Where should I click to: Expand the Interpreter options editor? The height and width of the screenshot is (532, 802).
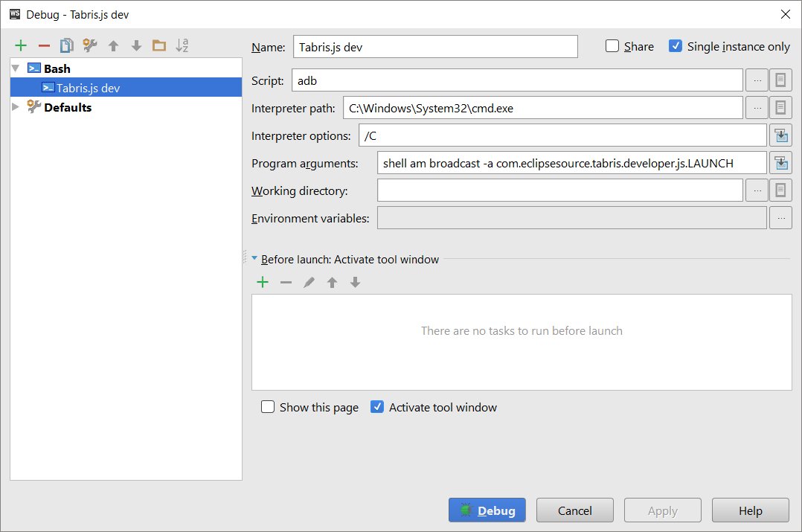point(780,135)
